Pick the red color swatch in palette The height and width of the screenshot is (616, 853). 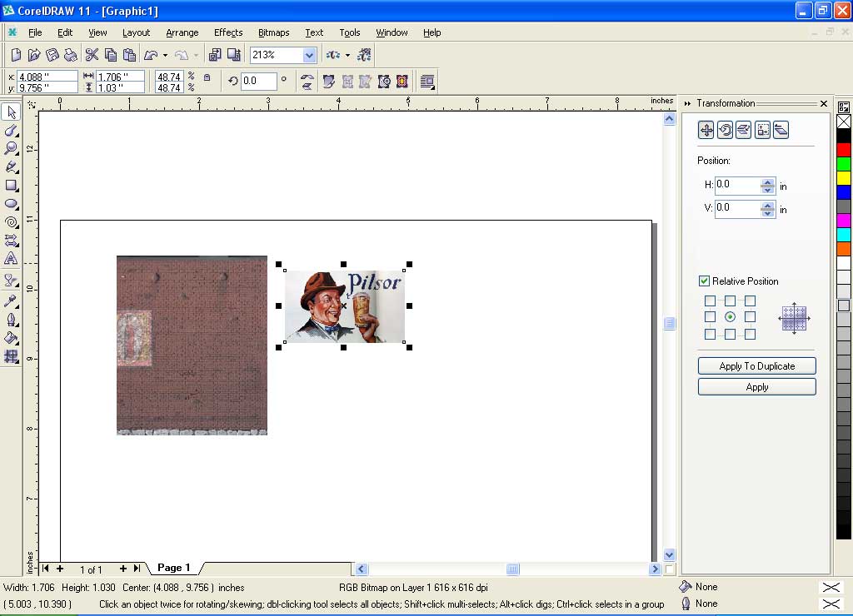coord(843,150)
